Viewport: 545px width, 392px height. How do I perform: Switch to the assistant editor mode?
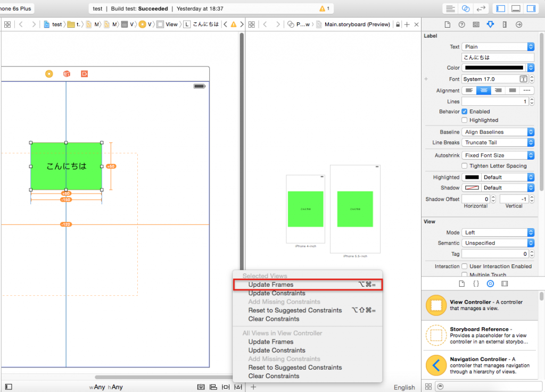(x=466, y=9)
